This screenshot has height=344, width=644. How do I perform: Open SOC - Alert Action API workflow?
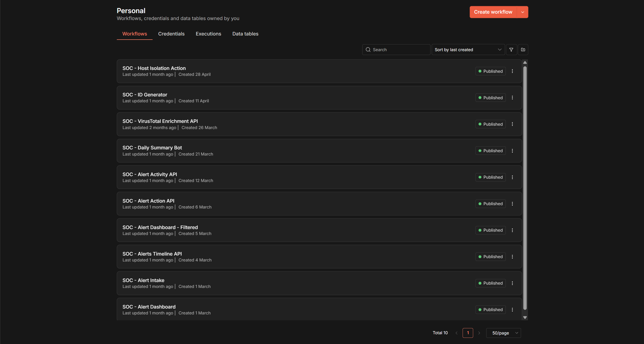(319, 204)
